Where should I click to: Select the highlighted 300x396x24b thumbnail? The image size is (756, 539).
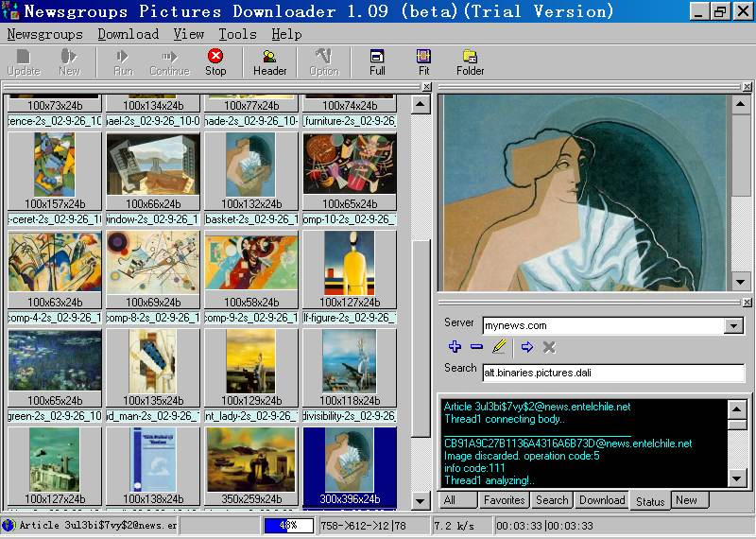(x=349, y=465)
